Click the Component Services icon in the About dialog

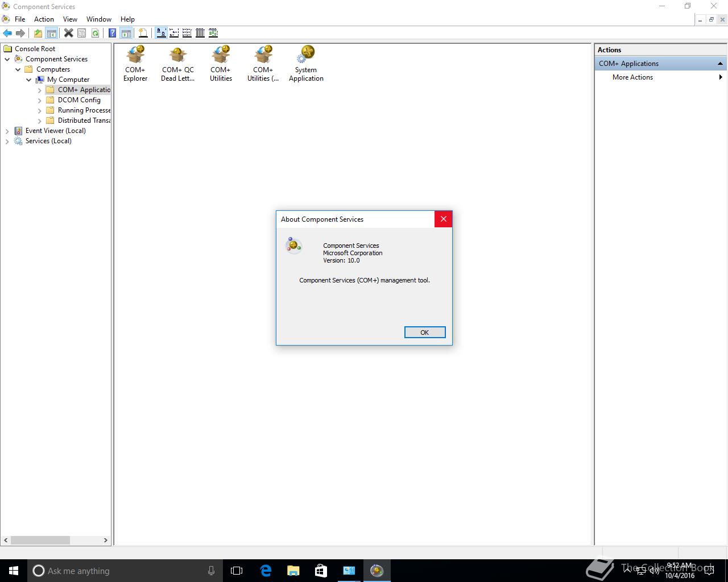(x=293, y=245)
